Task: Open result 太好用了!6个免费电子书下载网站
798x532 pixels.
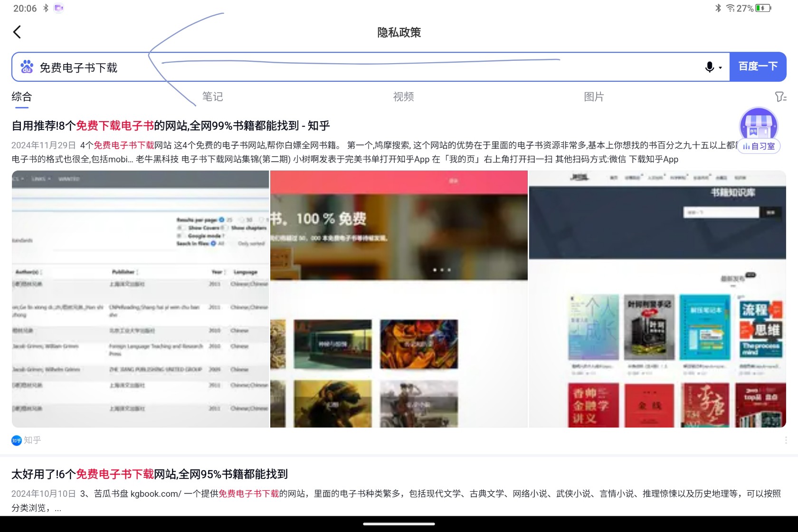Action: [x=150, y=474]
